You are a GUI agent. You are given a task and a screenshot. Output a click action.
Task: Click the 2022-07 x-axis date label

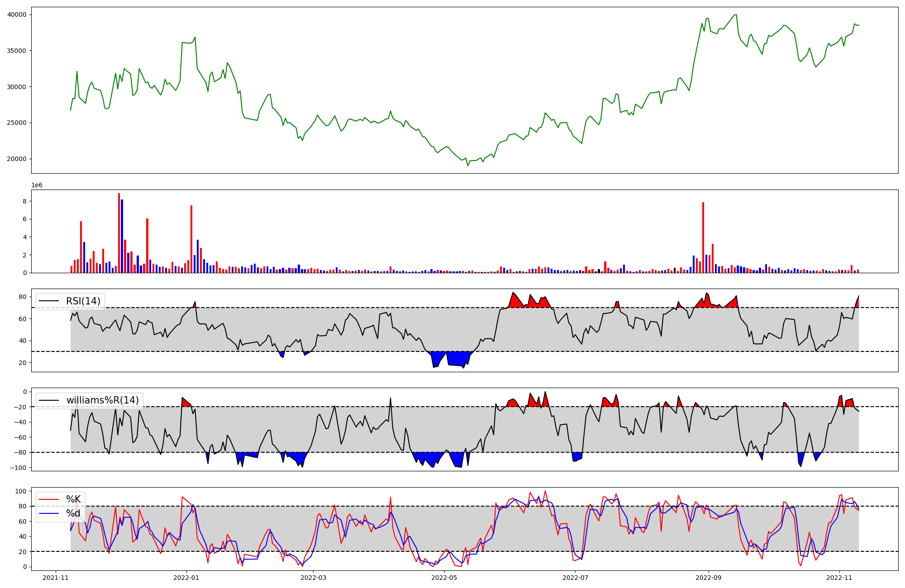pyautogui.click(x=575, y=578)
